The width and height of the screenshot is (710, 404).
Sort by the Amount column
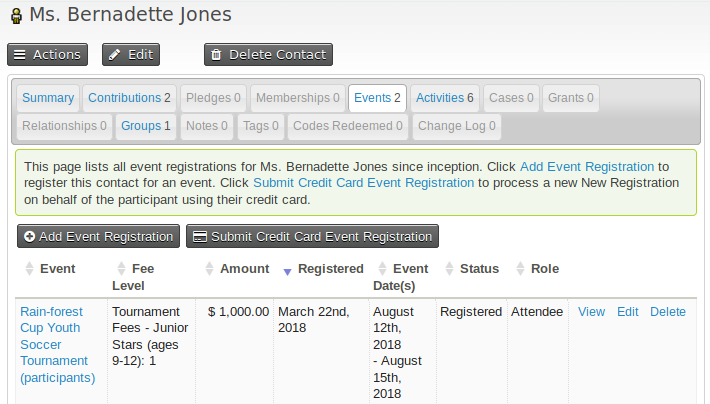coord(244,269)
